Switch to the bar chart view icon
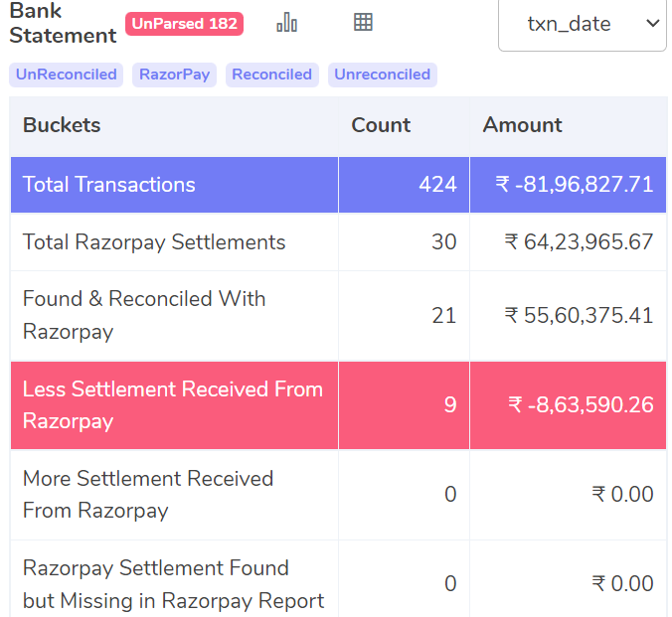672x617 pixels. pos(286,22)
